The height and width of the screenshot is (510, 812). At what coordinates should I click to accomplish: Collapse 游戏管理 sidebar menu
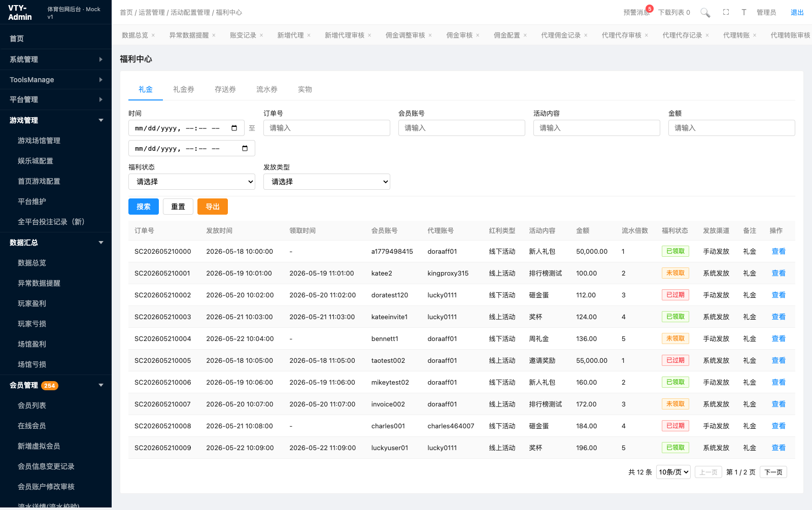click(56, 120)
